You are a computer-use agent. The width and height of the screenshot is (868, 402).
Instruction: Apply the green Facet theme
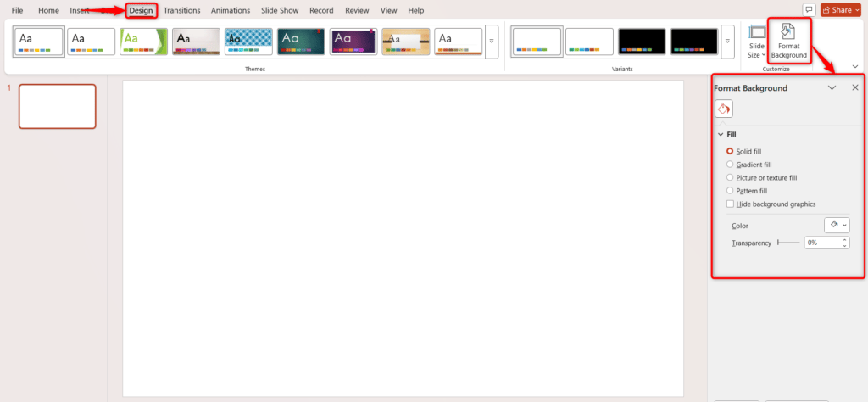coord(143,42)
